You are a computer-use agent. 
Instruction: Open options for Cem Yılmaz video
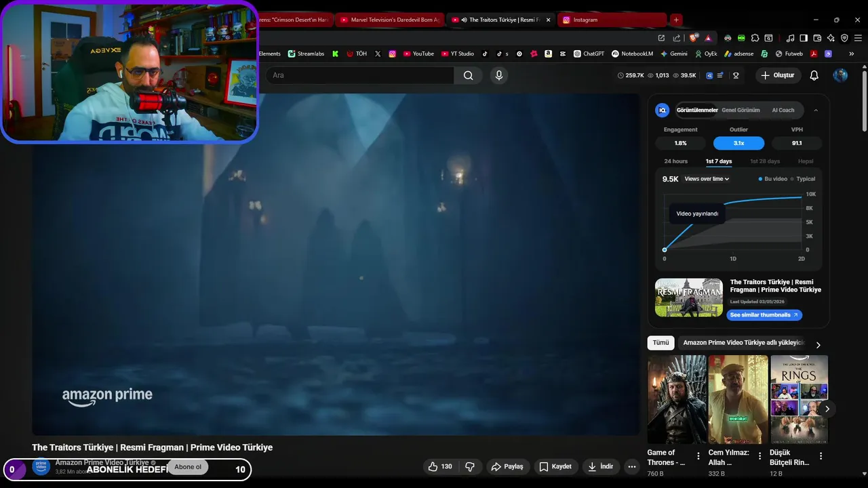click(759, 456)
